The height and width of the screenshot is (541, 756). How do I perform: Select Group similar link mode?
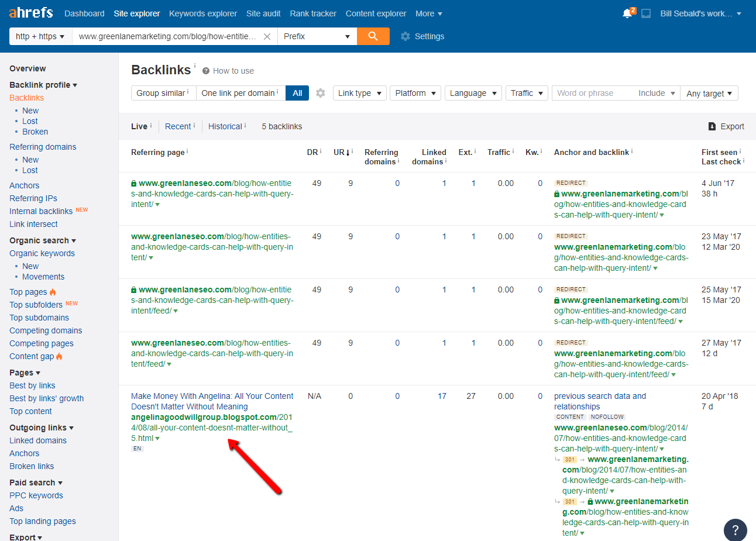coord(163,93)
